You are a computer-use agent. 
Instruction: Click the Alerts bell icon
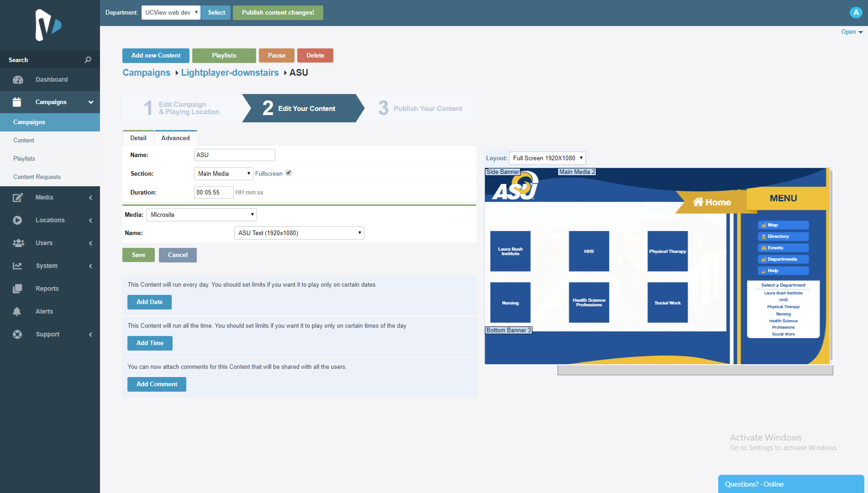[17, 311]
